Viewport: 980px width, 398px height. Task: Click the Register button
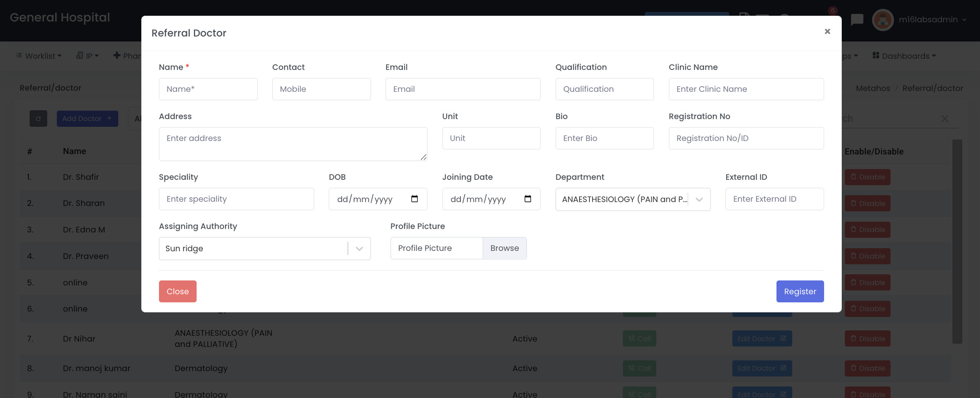[800, 292]
